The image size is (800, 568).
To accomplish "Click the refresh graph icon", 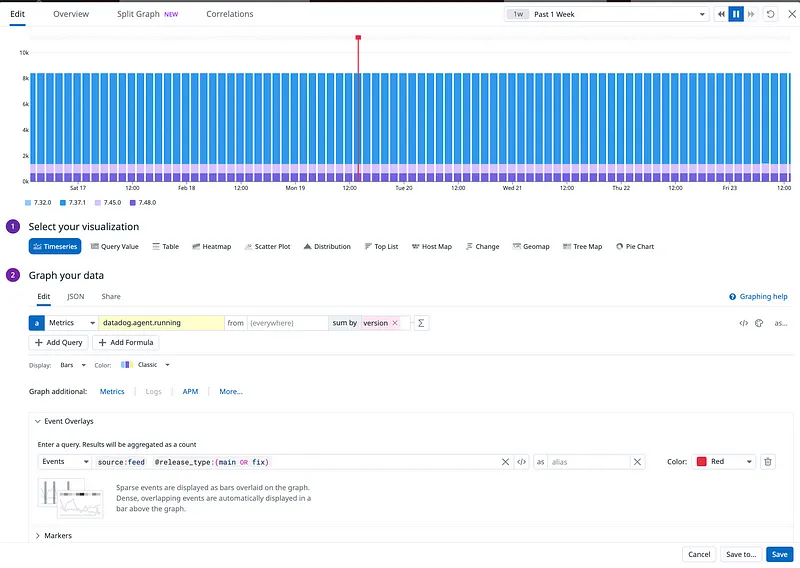I will 770,14.
